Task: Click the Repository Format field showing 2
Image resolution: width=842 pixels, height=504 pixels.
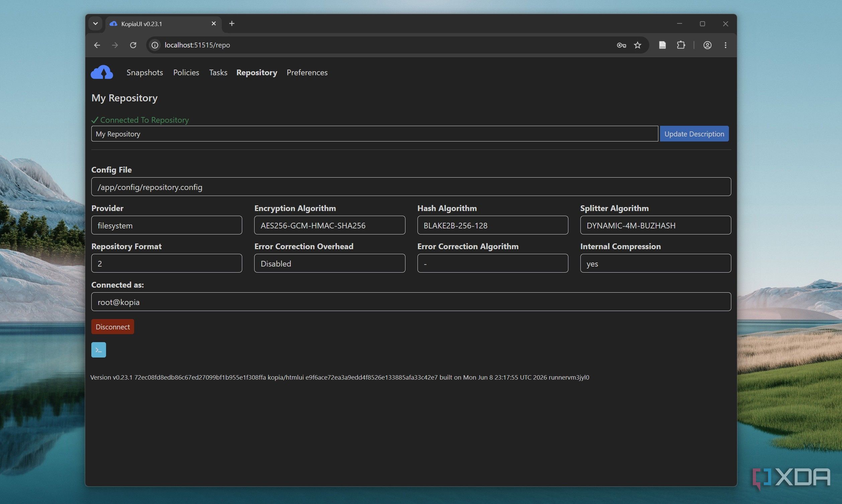Action: point(167,263)
